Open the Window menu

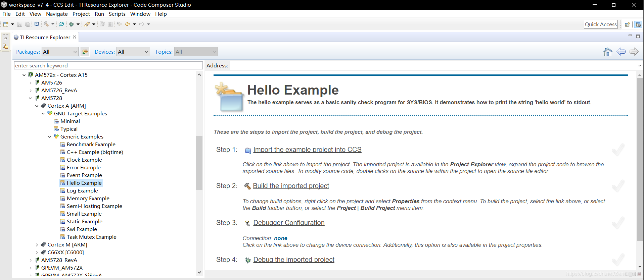140,14
